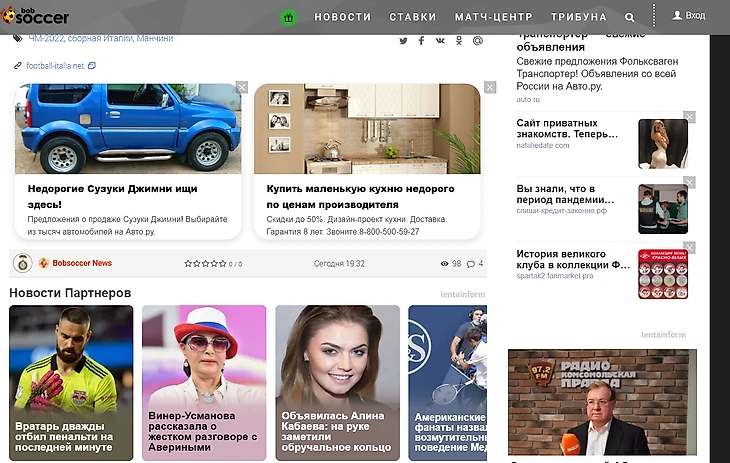Click the Вход login button
This screenshot has height=463, width=730.
[x=689, y=16]
